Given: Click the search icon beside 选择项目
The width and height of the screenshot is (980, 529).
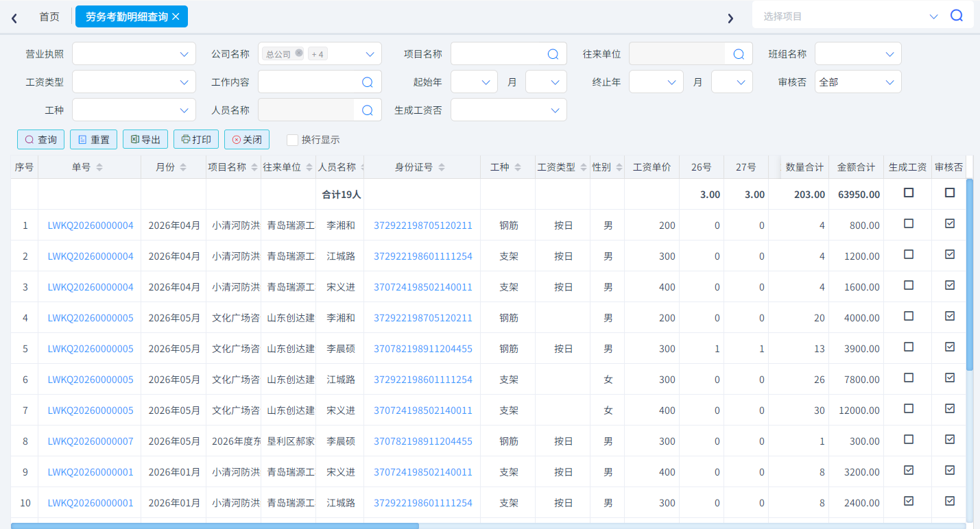Looking at the screenshot, I should click(x=957, y=16).
